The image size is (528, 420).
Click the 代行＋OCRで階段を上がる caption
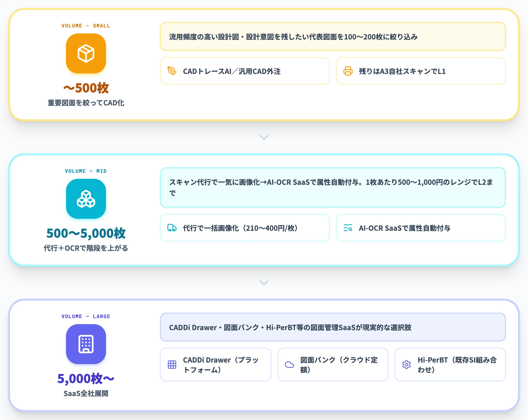[x=86, y=248]
